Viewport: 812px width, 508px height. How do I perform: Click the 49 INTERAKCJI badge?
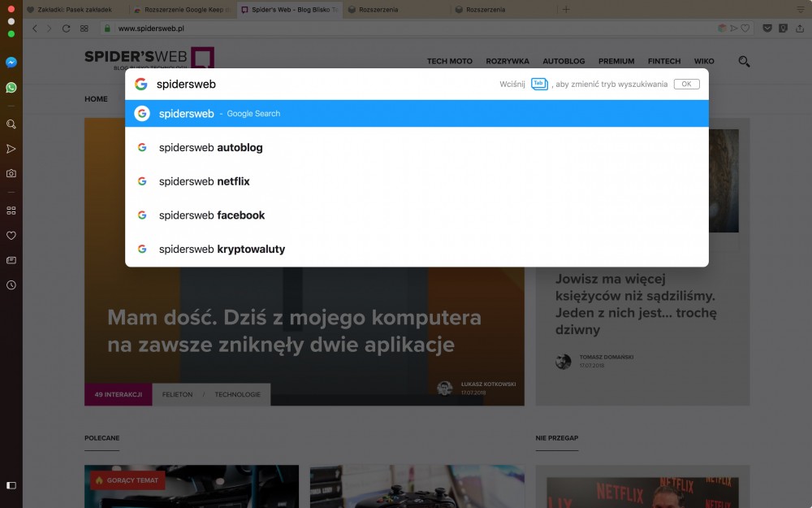point(118,394)
